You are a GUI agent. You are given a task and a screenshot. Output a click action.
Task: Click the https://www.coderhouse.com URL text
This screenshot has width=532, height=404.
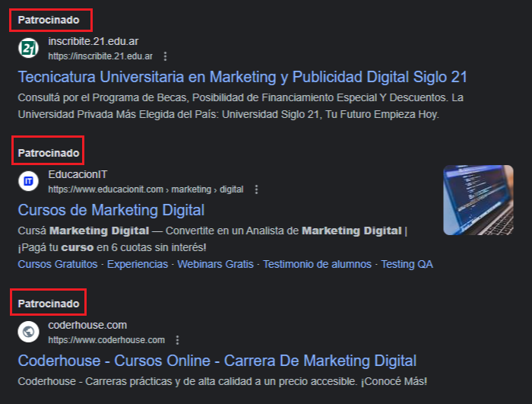(x=106, y=340)
